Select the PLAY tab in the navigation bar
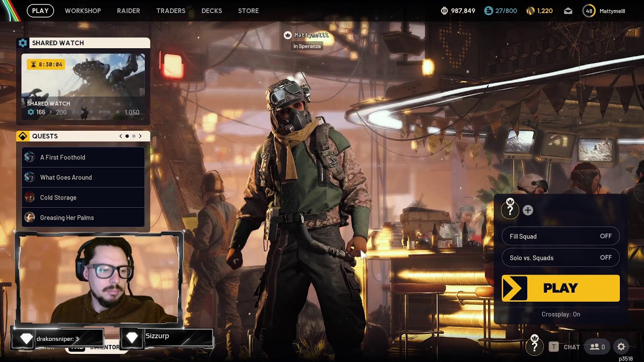 (x=40, y=11)
